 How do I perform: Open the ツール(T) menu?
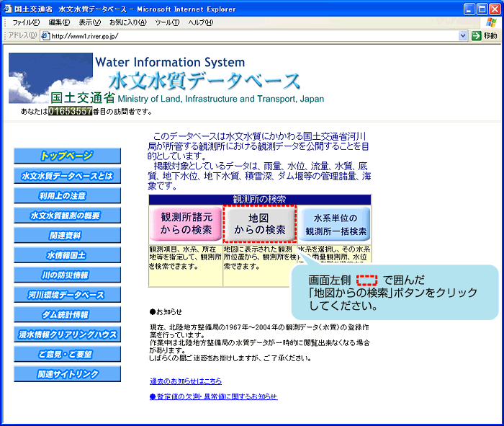(x=167, y=22)
